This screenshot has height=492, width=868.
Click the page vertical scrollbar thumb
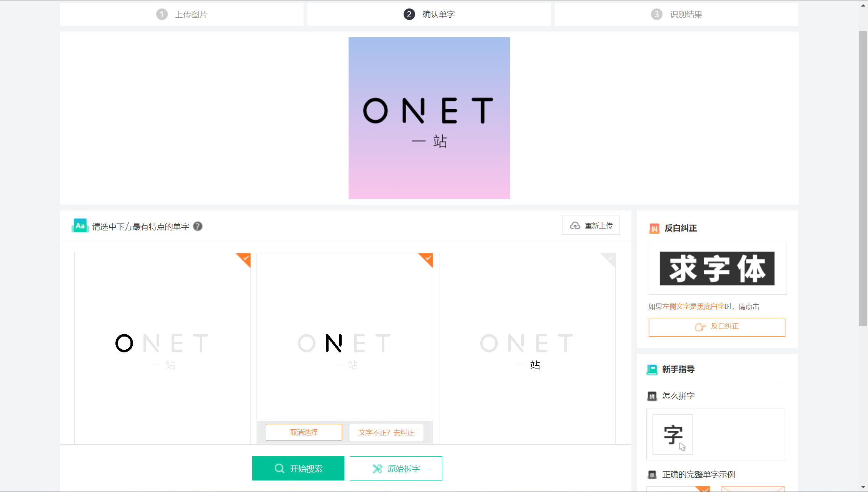(863, 179)
